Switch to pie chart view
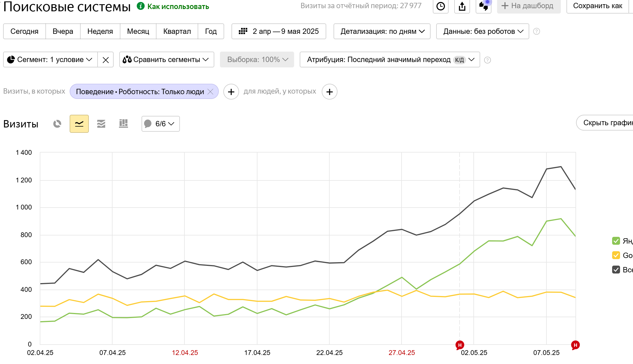Image resolution: width=633 pixels, height=364 pixels. point(57,124)
